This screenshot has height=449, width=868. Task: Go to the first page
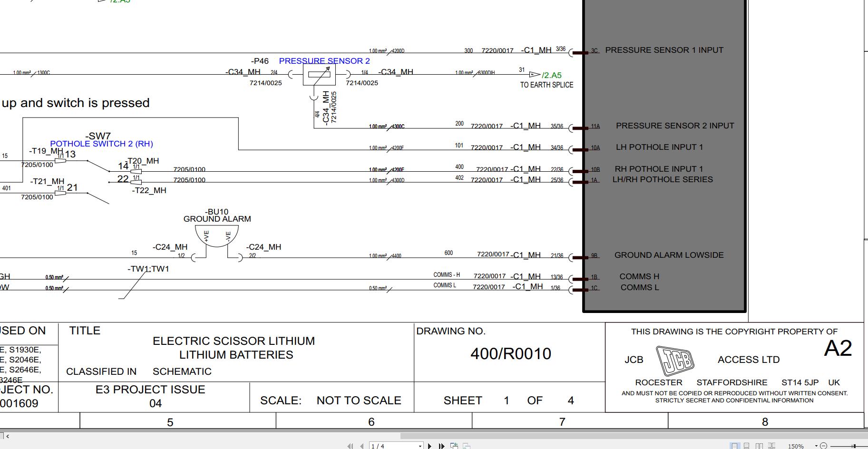point(350,446)
